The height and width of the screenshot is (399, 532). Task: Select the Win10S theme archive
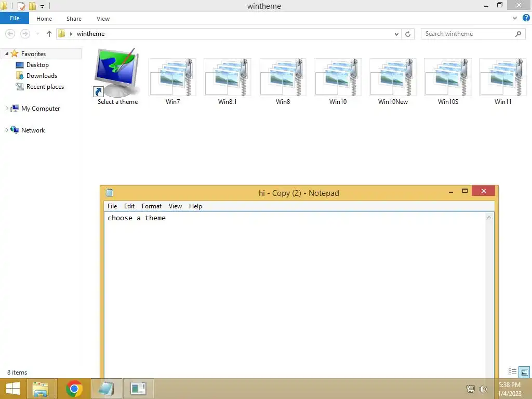(448, 82)
